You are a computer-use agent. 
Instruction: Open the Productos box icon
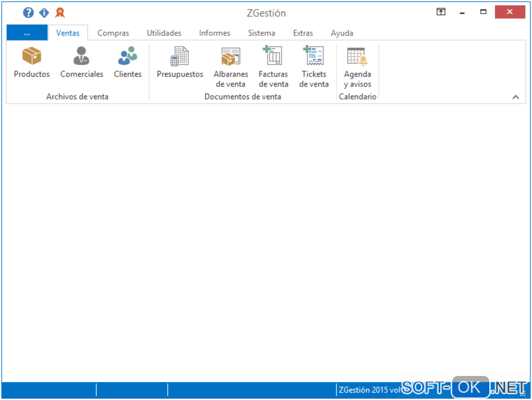31,56
